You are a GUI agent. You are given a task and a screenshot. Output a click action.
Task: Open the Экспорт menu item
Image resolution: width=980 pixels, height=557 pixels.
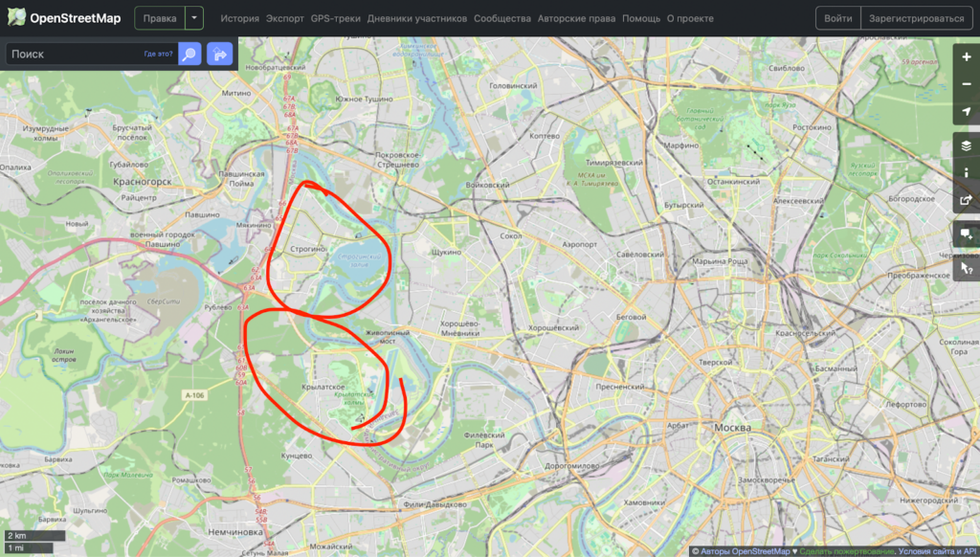coord(285,18)
